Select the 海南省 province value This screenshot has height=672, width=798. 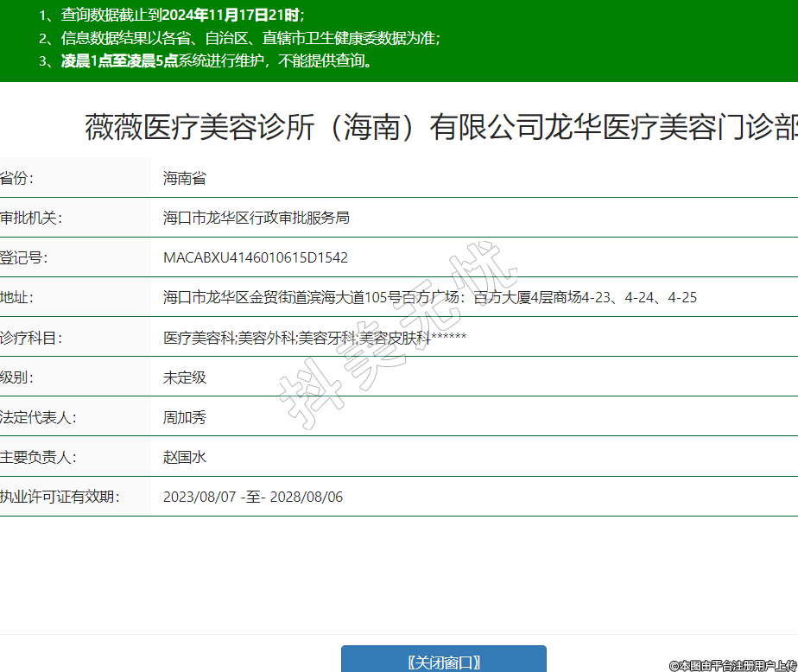[185, 179]
